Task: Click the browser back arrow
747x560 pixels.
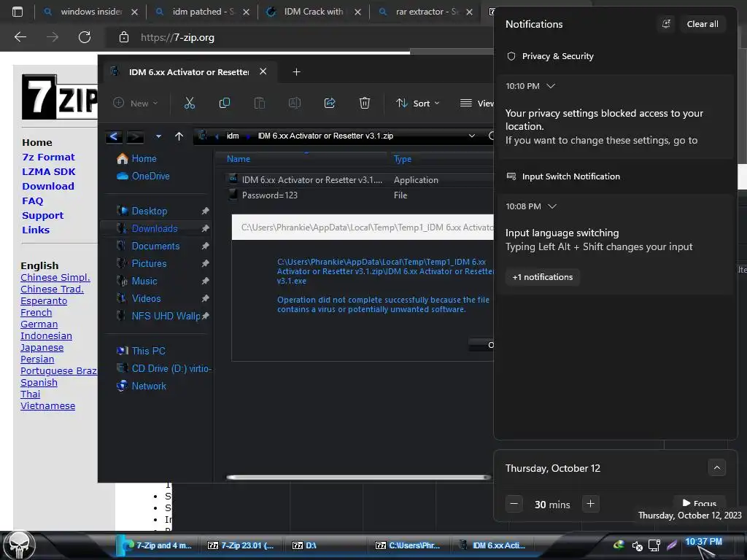Action: [x=20, y=37]
